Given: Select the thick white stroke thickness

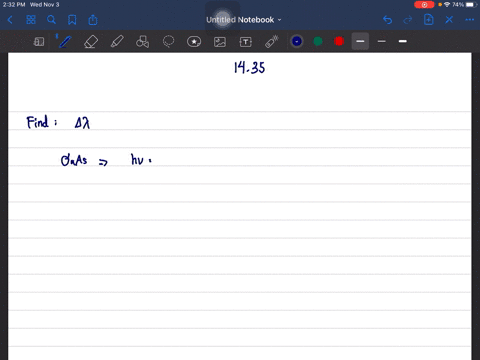Looking at the screenshot, I should (x=403, y=41).
